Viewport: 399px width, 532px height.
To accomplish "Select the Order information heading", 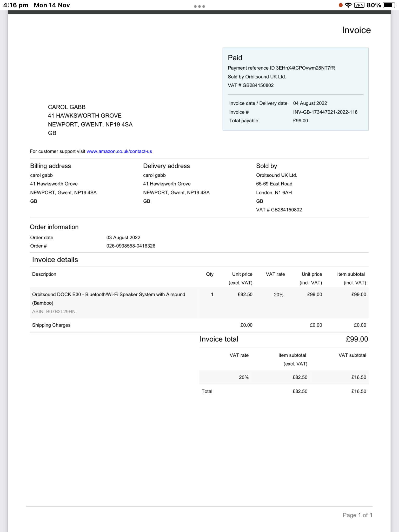I will (54, 227).
